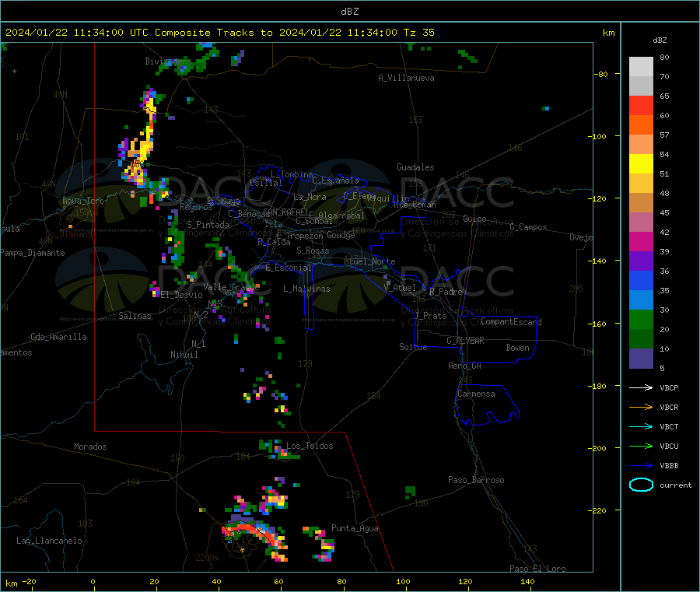Click the Atuel_Norte place label
This screenshot has width=700, height=592.
tap(369, 261)
